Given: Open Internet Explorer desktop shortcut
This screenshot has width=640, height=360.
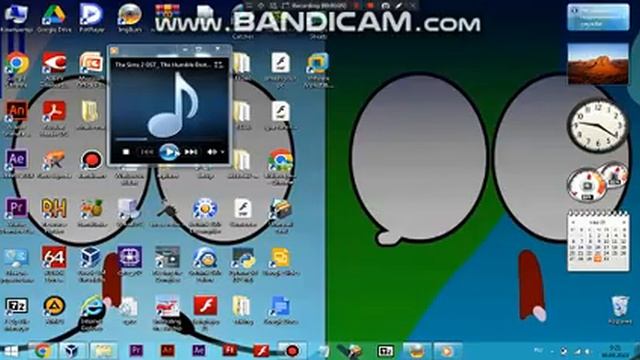Looking at the screenshot, I should point(91,312).
